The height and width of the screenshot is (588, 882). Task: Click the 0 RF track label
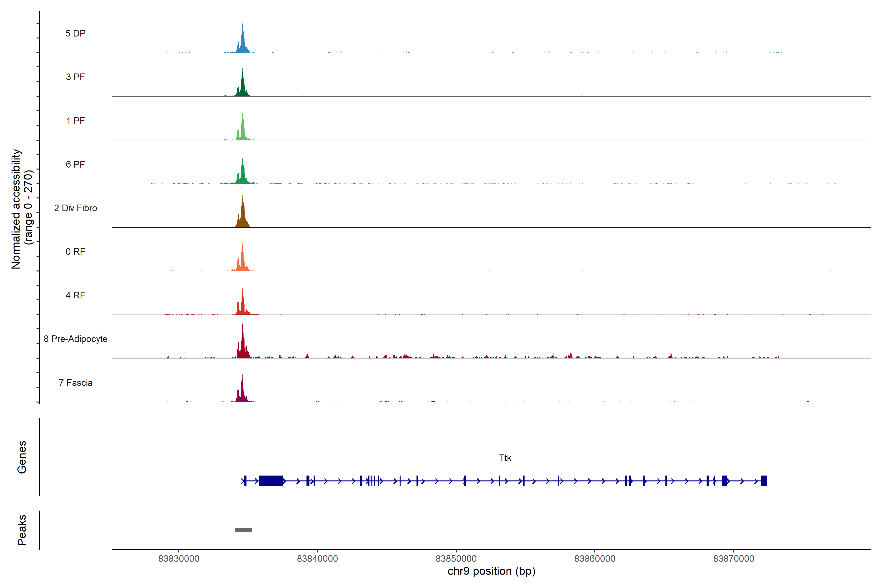tap(75, 252)
